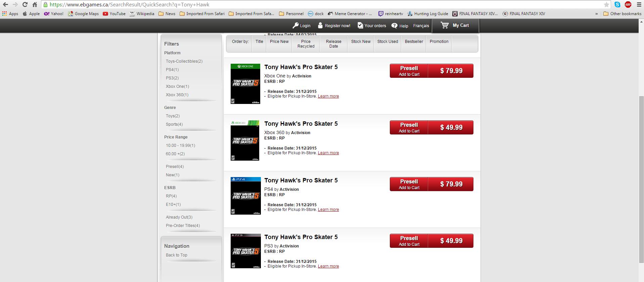Bookmark this page with the star icon
The height and width of the screenshot is (282, 644).
tap(606, 5)
